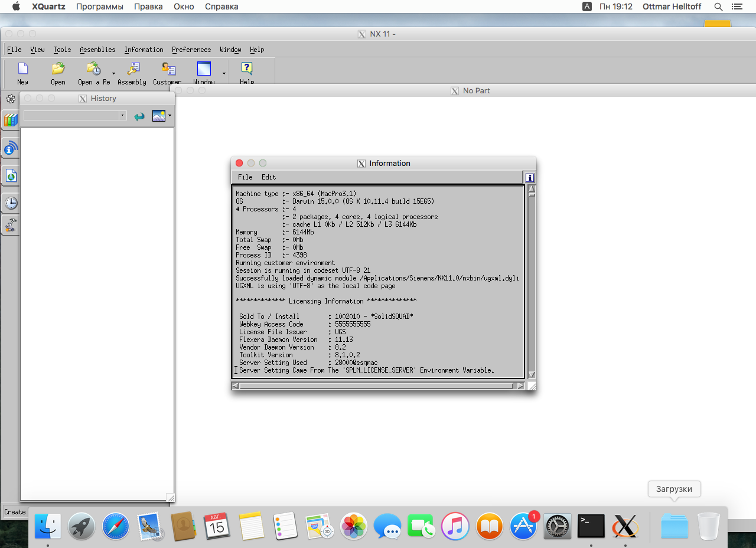756x548 pixels.
Task: Open the Libraries books tab in sidebar
Action: tap(10, 120)
